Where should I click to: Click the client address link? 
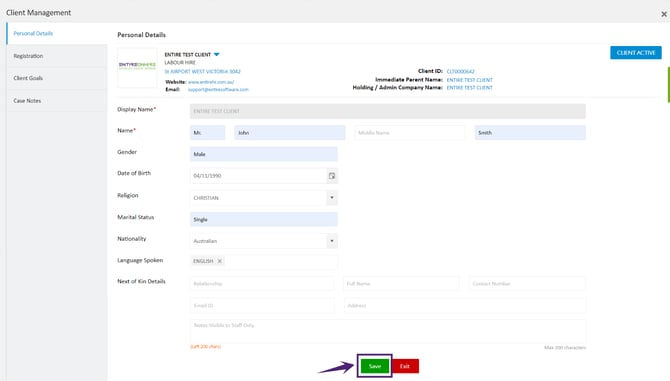(x=203, y=71)
